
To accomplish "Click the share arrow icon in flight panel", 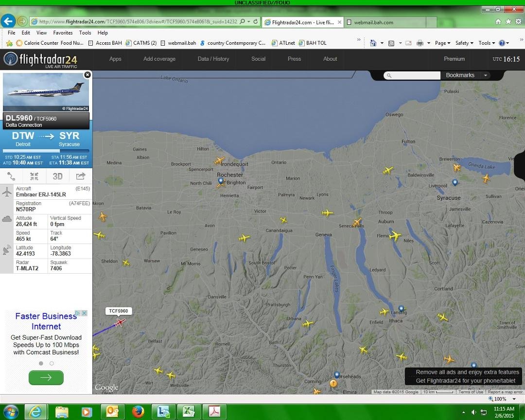I will (81, 176).
